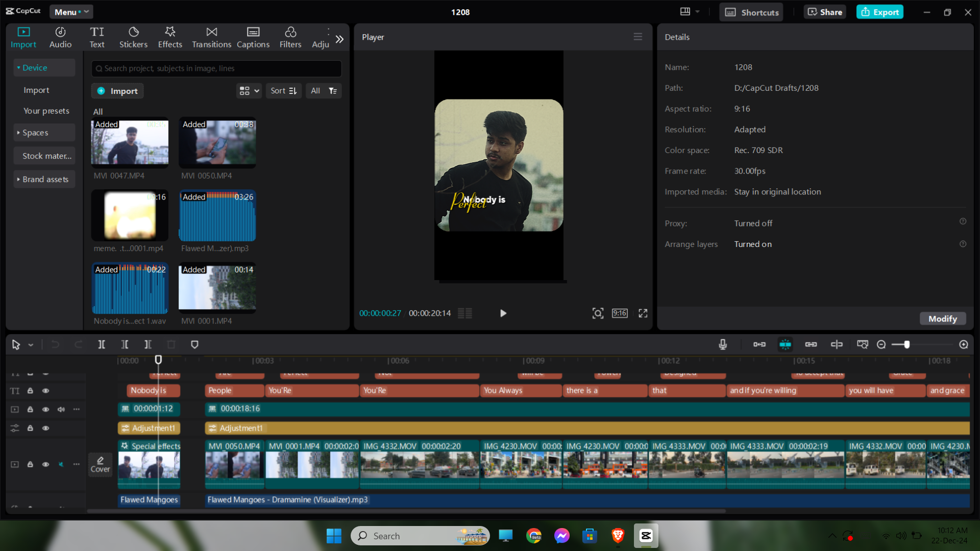This screenshot has height=551, width=980.
Task: Lock the Adjustment1 track
Action: (x=30, y=429)
